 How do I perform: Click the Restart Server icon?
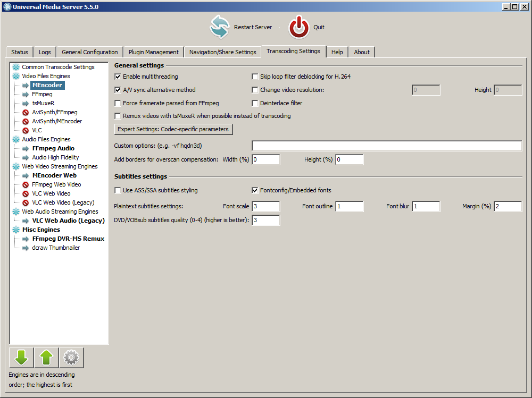point(220,27)
